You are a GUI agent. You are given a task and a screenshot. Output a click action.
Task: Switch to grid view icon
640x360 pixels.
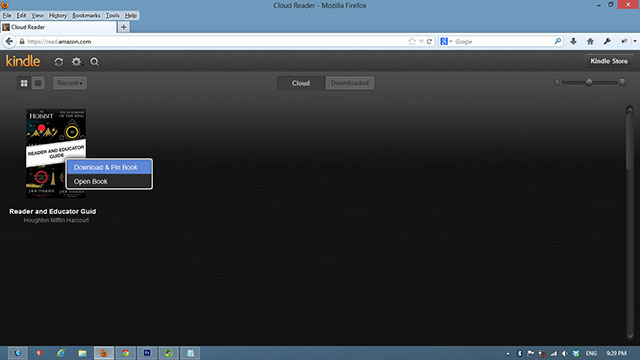coord(24,83)
